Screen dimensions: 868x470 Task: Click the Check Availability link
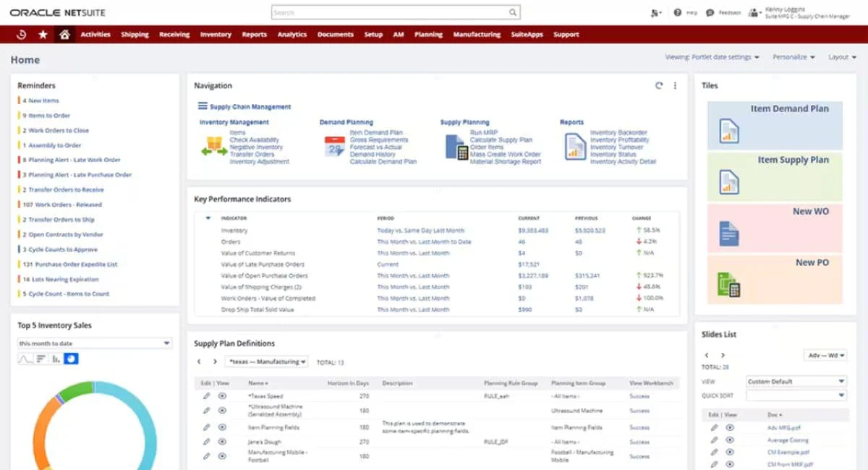[x=255, y=140]
